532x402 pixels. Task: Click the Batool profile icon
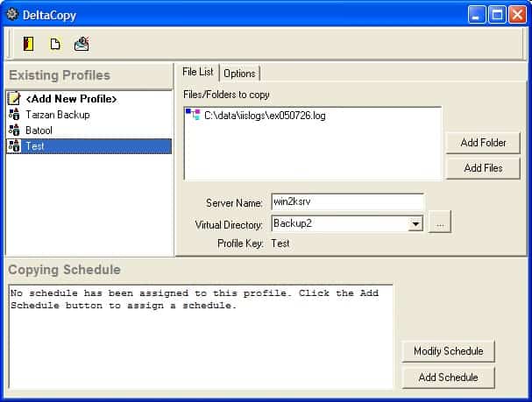(14, 130)
